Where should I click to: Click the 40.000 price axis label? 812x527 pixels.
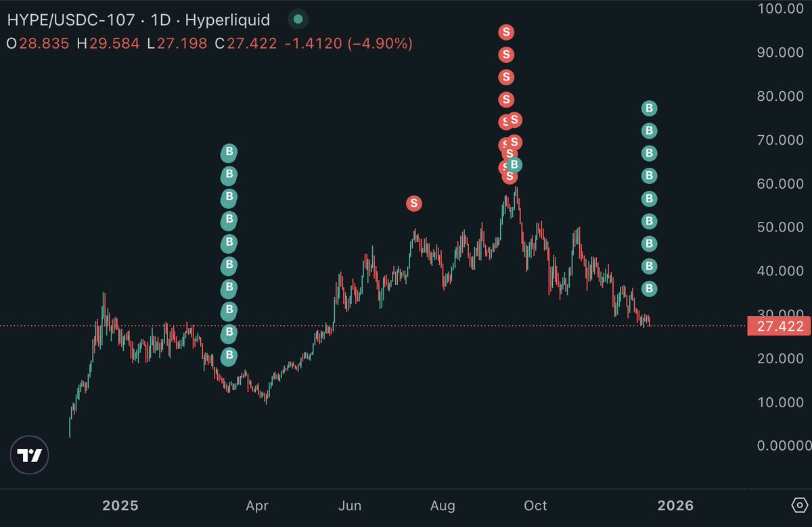(782, 271)
